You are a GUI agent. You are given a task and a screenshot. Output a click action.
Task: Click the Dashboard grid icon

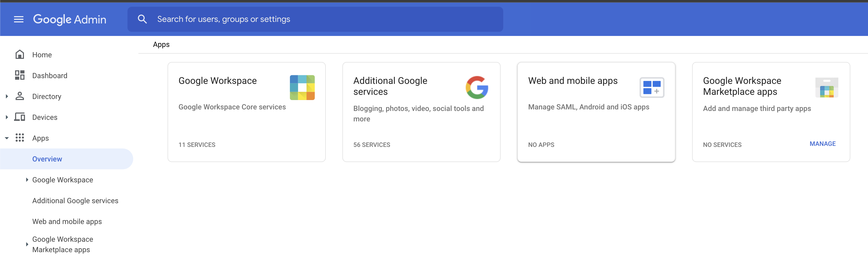click(x=20, y=75)
